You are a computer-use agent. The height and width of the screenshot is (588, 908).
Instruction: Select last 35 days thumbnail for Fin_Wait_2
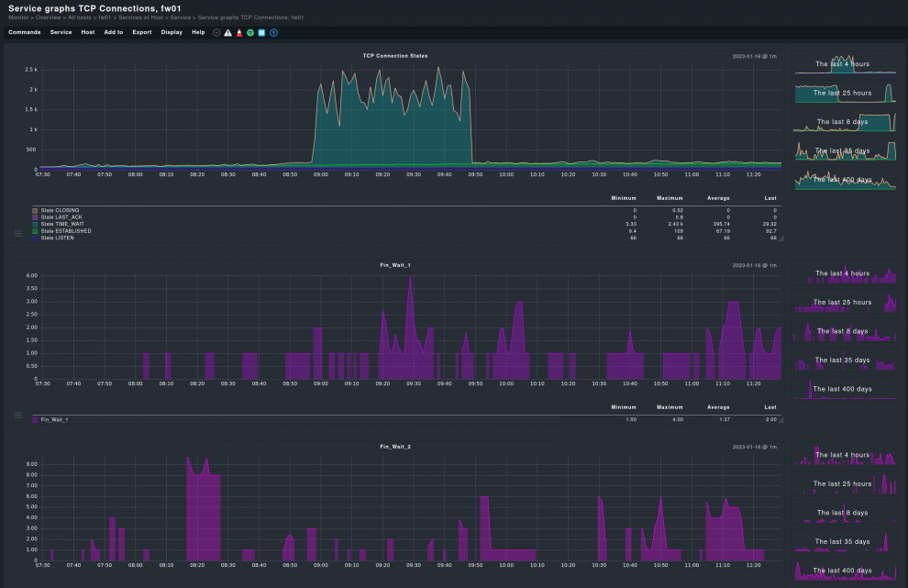[x=845, y=541]
